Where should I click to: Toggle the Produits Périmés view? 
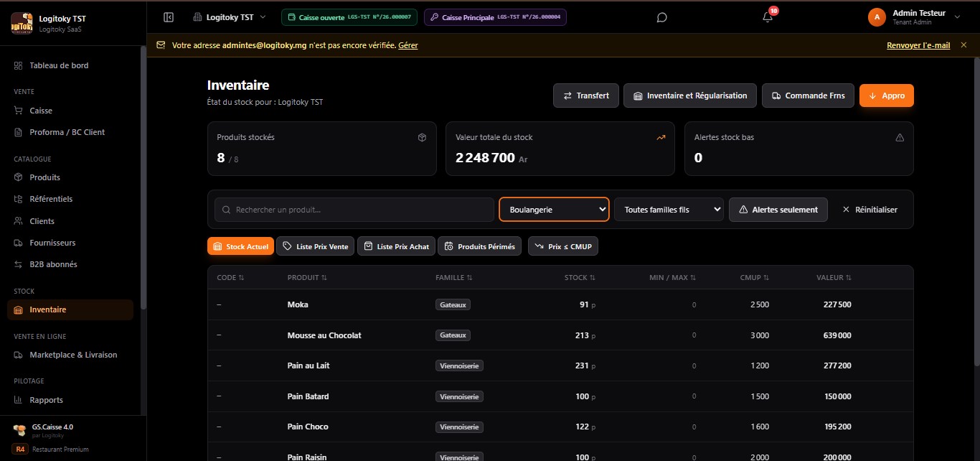(479, 246)
